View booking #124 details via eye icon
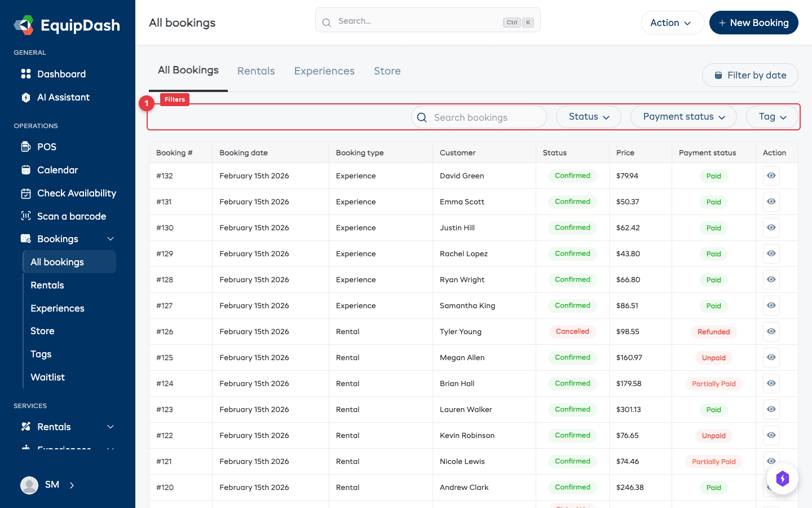The width and height of the screenshot is (812, 508). pyautogui.click(x=771, y=383)
